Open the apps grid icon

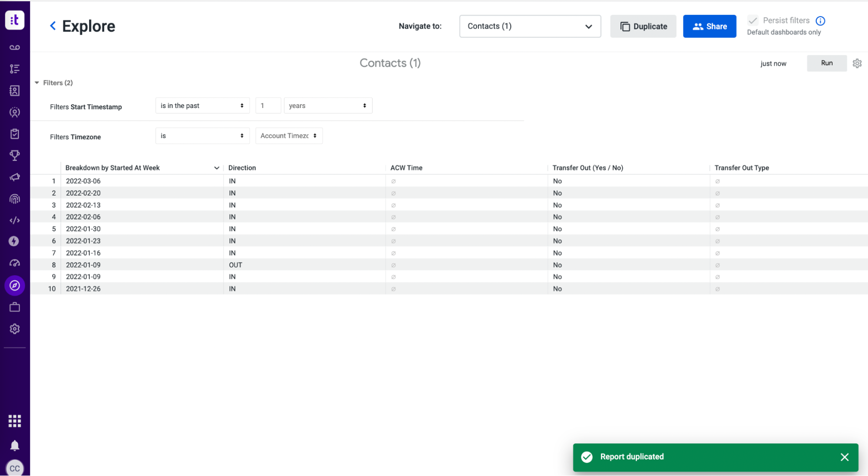pyautogui.click(x=15, y=421)
